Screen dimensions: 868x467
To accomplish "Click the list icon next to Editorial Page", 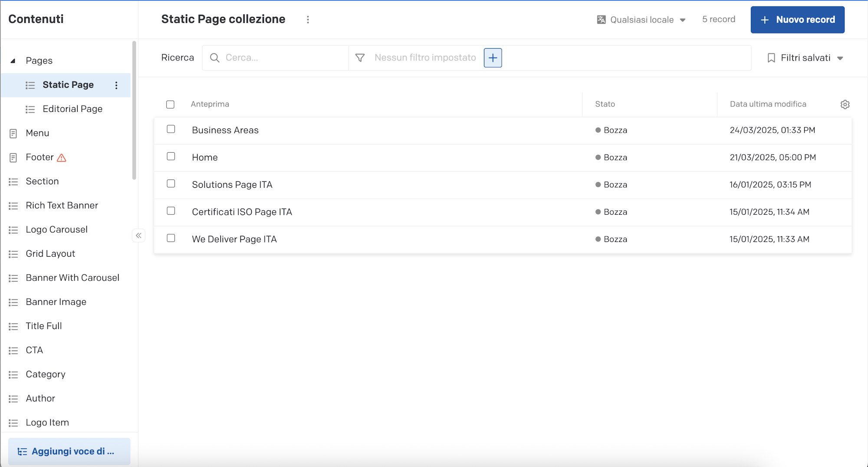I will [30, 109].
